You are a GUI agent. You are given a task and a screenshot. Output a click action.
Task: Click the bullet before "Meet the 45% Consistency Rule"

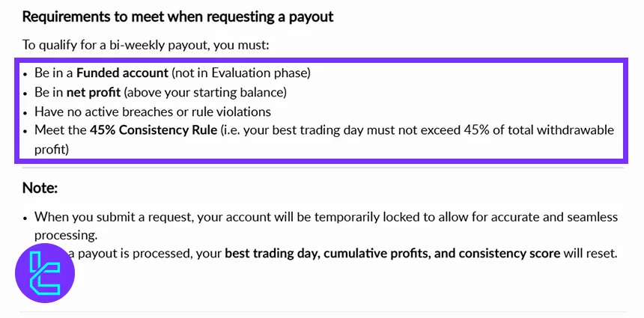(x=26, y=130)
